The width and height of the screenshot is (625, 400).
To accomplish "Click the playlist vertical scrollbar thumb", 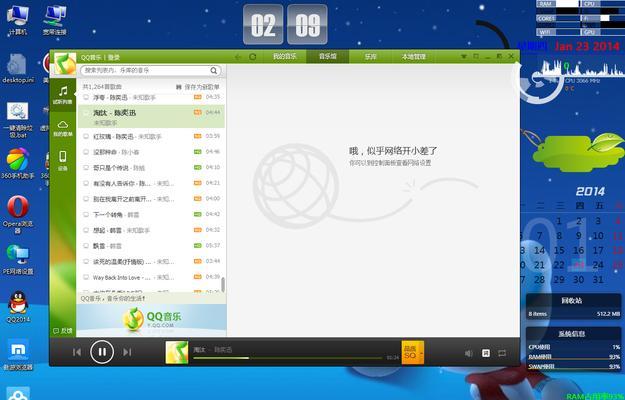I will point(223,284).
